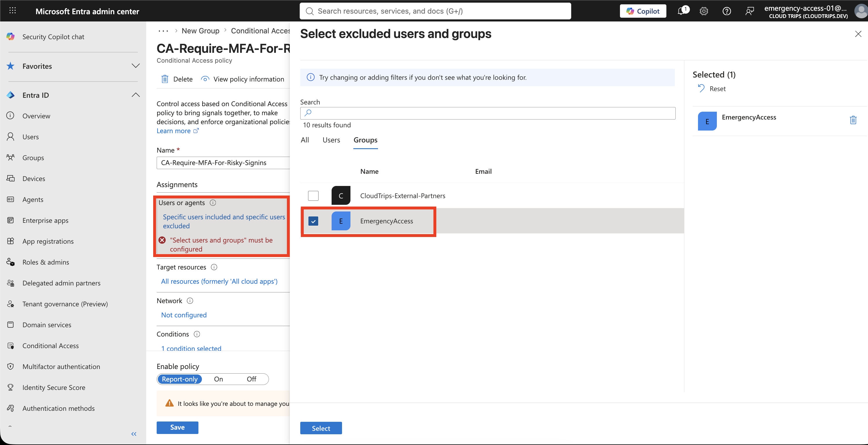Viewport: 868px width, 445px height.
Task: Go to New Group breadcrumb
Action: pos(200,31)
